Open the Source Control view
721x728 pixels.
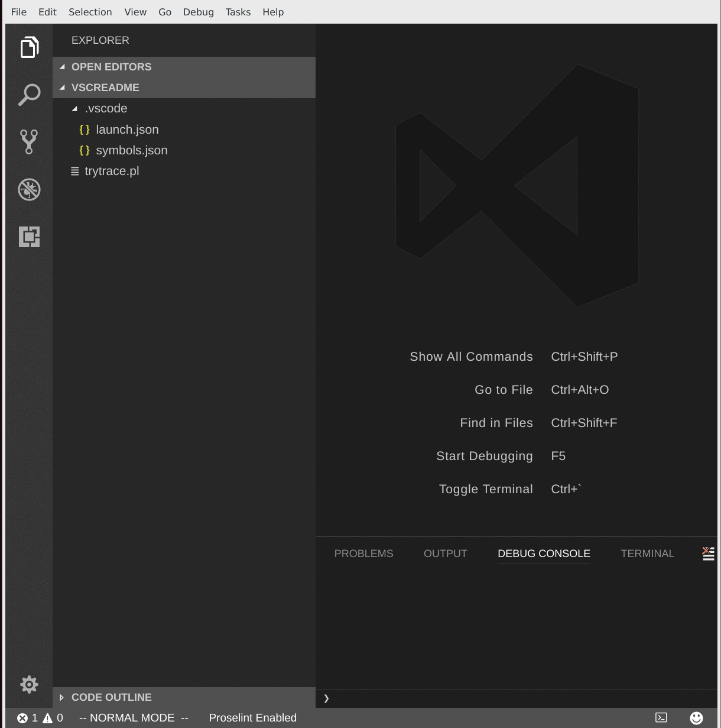tap(29, 142)
